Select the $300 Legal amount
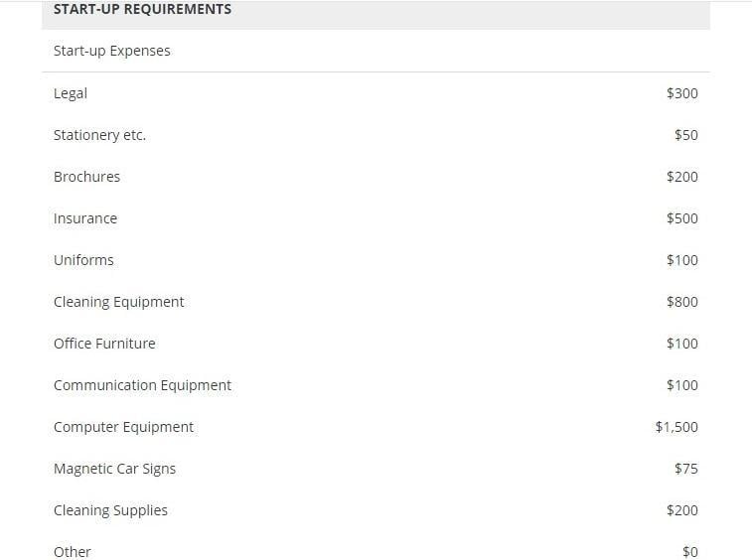Screen dimensions: 752x560 pyautogui.click(x=682, y=93)
